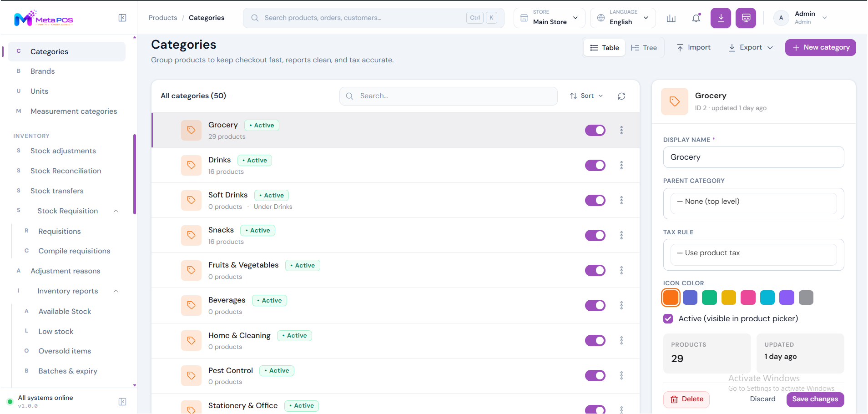Collapse the Inventory reports section
The height and width of the screenshot is (414, 868).
coord(116,291)
